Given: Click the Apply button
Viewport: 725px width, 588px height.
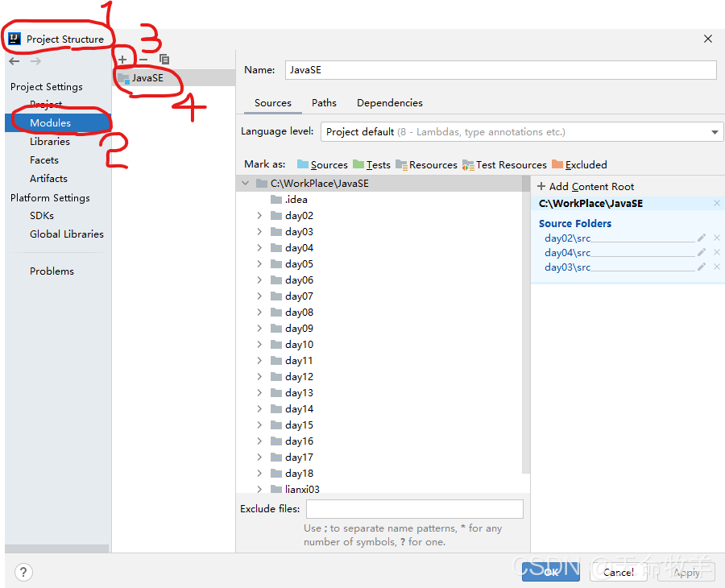Looking at the screenshot, I should click(x=686, y=572).
